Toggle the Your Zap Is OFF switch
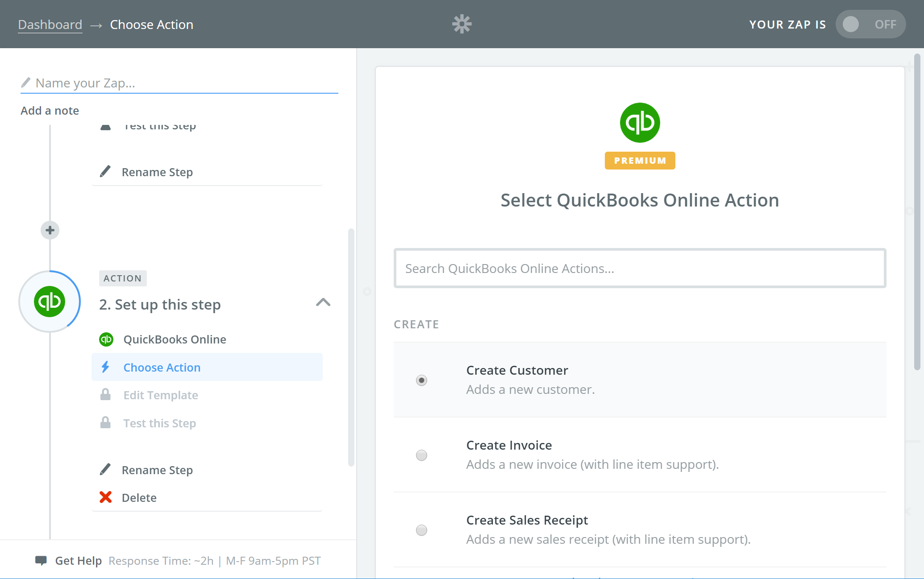 (x=870, y=24)
